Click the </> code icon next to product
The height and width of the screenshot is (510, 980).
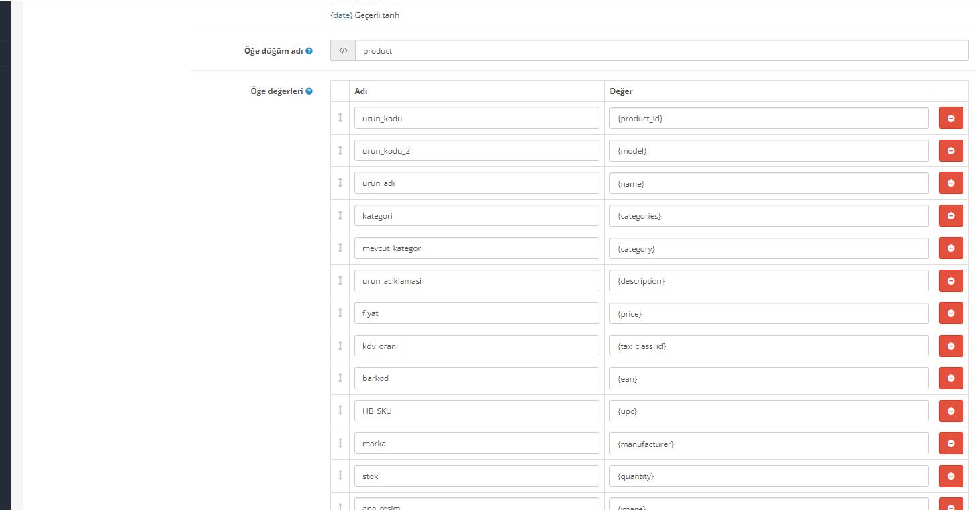point(343,50)
